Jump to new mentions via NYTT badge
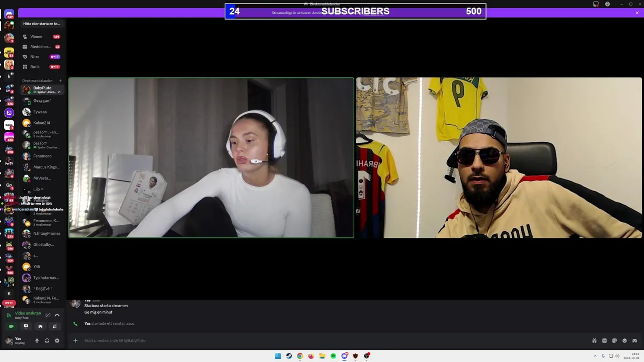This screenshot has height=362, width=644. [9, 303]
